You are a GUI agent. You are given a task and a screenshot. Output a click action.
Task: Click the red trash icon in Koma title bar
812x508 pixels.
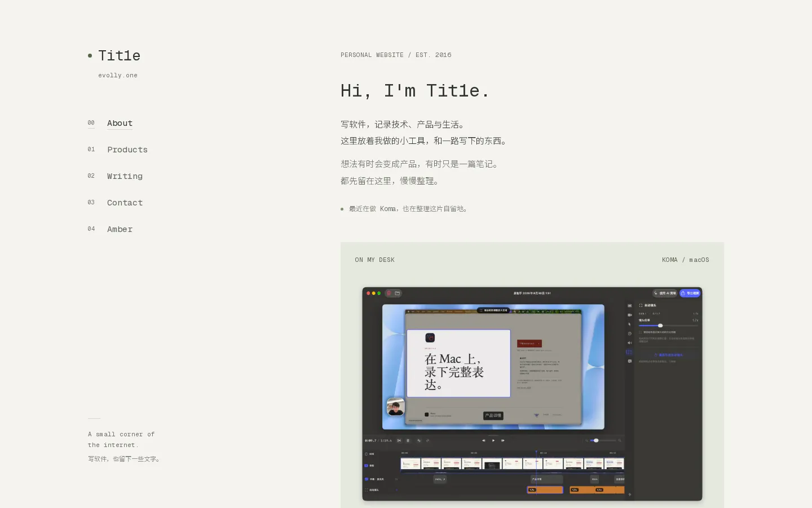(389, 293)
